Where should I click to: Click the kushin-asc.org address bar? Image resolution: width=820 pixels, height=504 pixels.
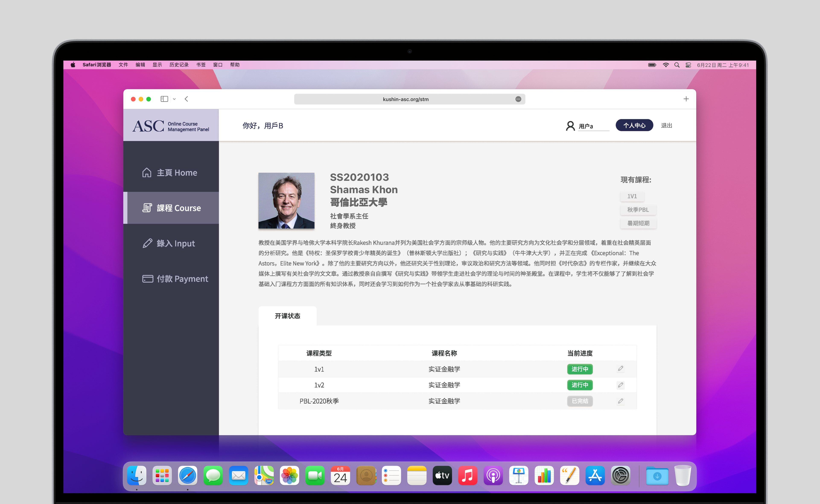(x=405, y=99)
